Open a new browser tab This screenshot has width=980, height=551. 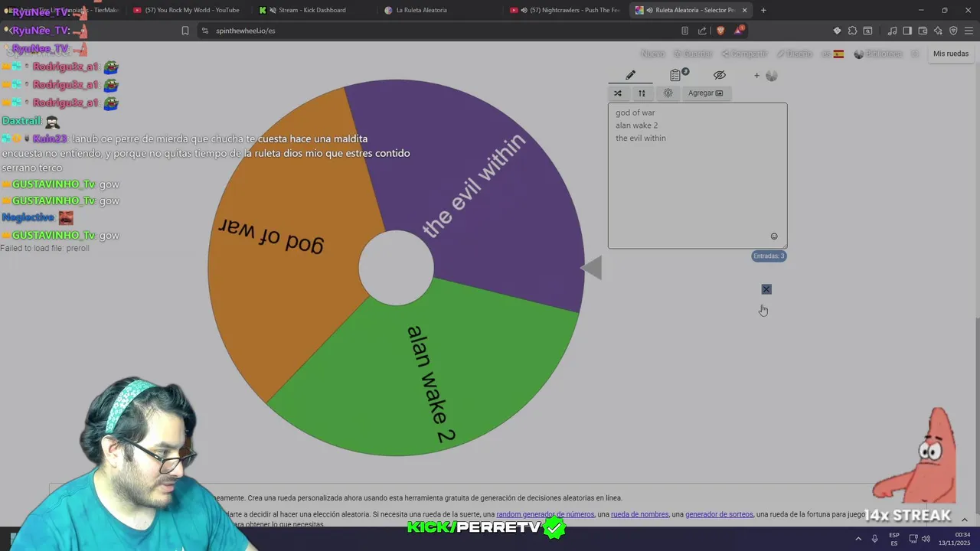[763, 10]
